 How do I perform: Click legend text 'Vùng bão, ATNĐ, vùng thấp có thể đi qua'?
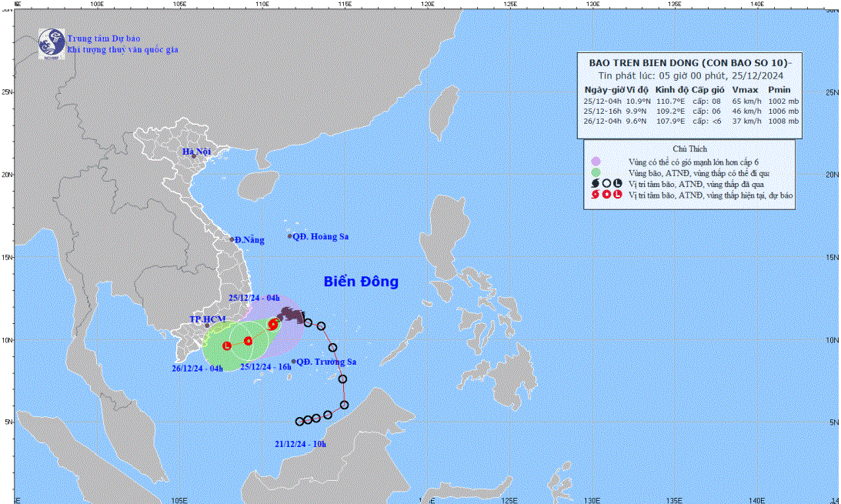tap(699, 173)
